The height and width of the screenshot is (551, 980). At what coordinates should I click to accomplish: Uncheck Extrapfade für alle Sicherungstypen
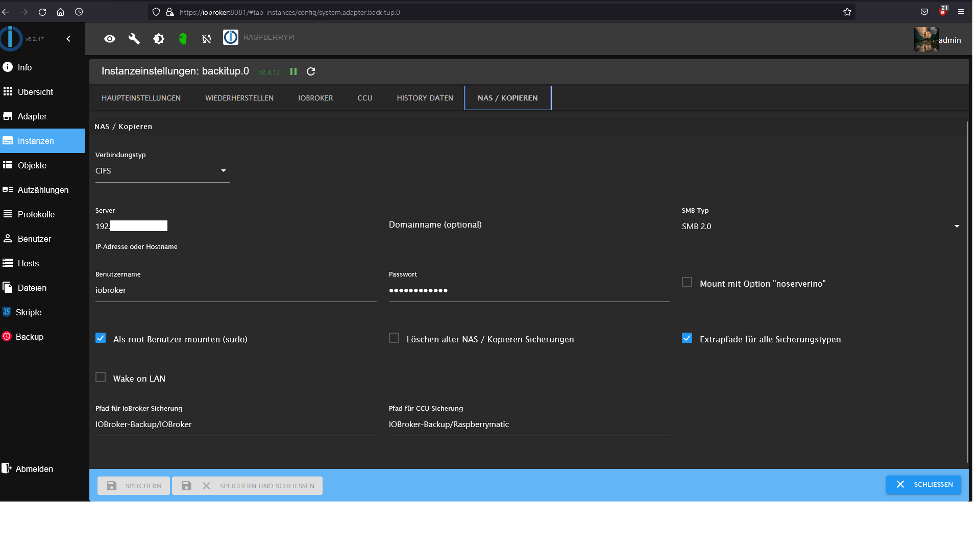[687, 338]
